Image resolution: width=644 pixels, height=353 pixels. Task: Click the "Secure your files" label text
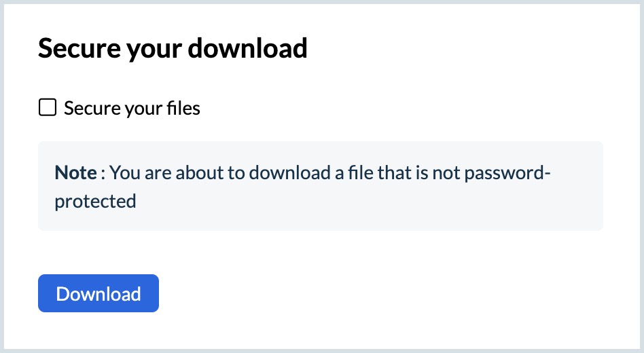(132, 108)
